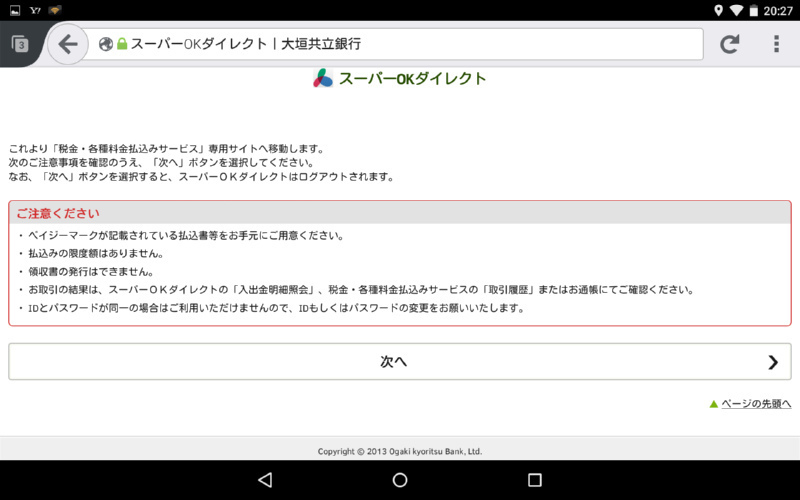Reload the page with the refresh icon

[730, 44]
